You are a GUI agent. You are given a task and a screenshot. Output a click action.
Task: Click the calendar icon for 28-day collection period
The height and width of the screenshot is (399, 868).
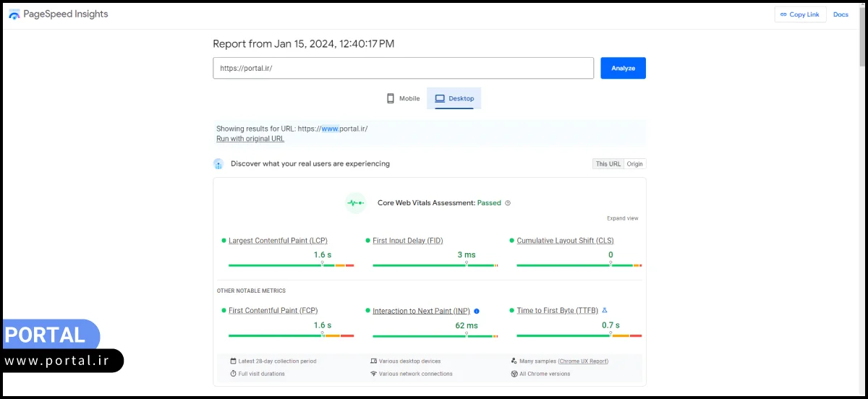pos(233,361)
